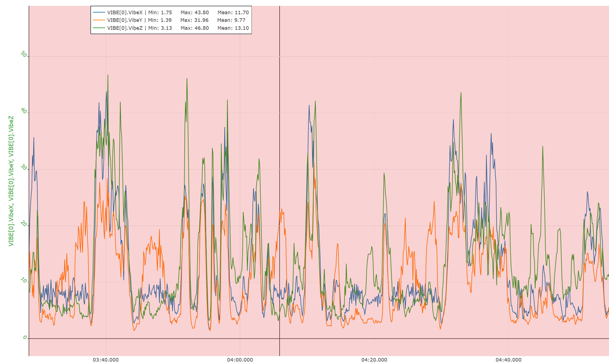
Task: Toggle the VIBE[0].VibeY legend entry
Action: [x=125, y=20]
